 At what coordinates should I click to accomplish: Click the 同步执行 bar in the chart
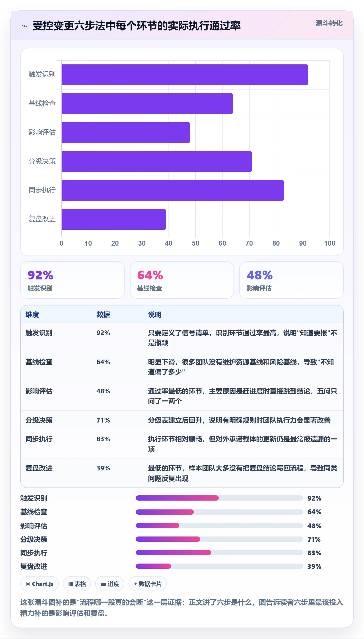coord(173,190)
